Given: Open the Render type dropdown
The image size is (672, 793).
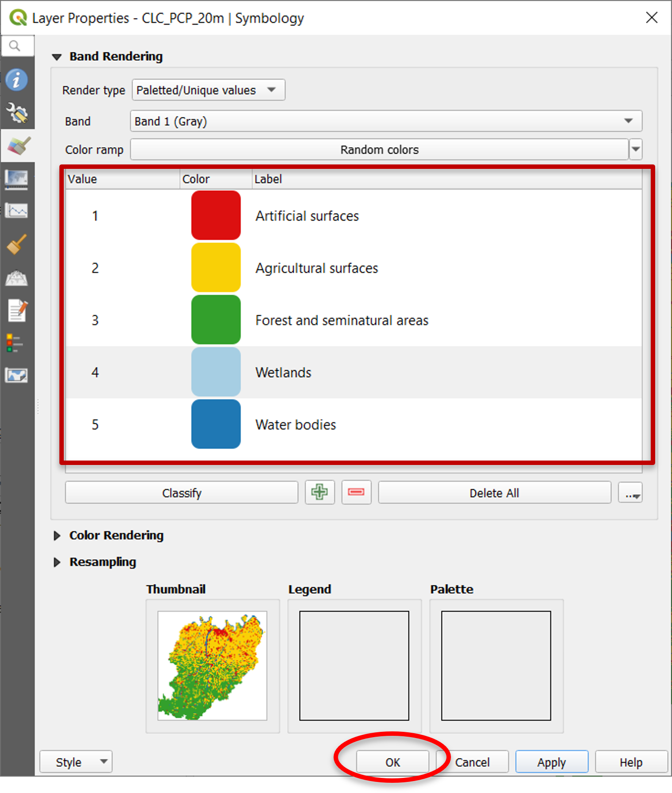Looking at the screenshot, I should [x=209, y=90].
